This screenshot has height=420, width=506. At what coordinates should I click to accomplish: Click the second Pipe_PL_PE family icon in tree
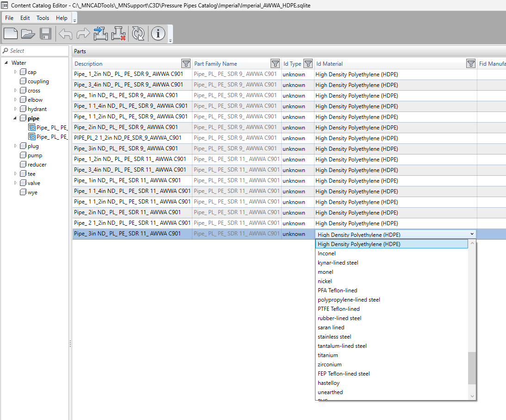coord(32,137)
